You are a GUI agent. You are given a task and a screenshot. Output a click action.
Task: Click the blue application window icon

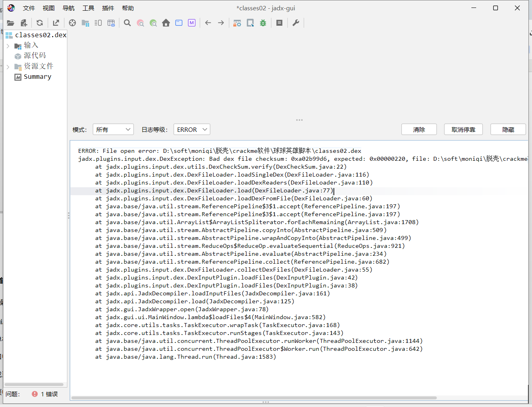point(179,23)
